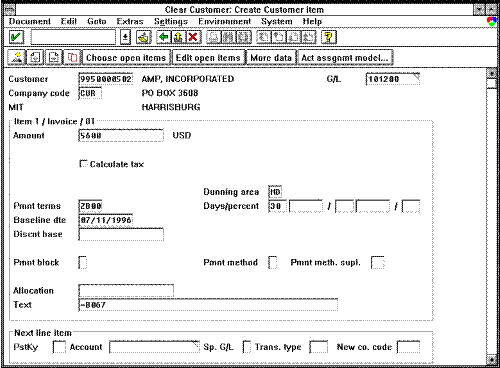
Task: Click the red X Cancel icon
Action: pyautogui.click(x=193, y=37)
